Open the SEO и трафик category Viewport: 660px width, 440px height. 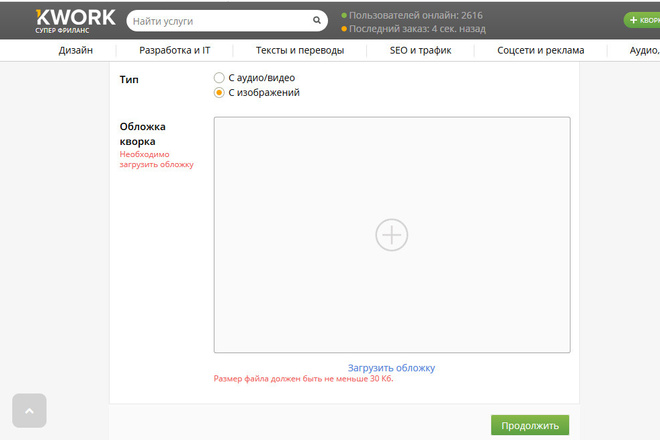[x=420, y=51]
